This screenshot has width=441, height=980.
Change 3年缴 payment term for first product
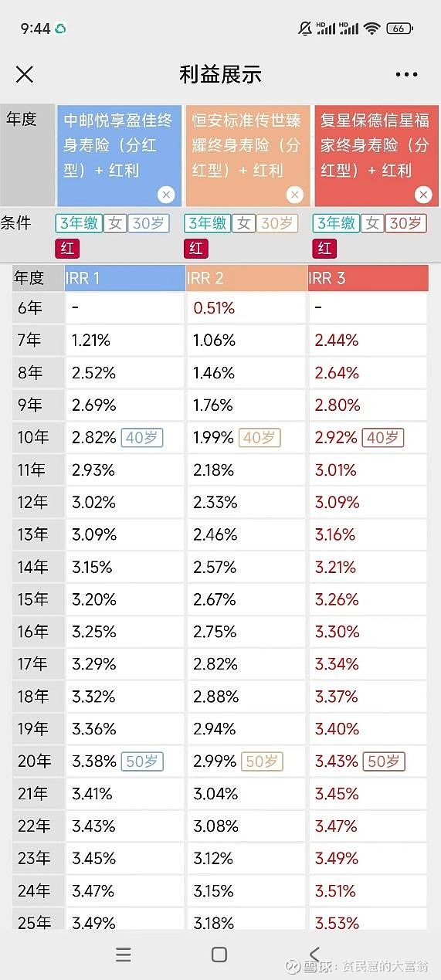[78, 223]
